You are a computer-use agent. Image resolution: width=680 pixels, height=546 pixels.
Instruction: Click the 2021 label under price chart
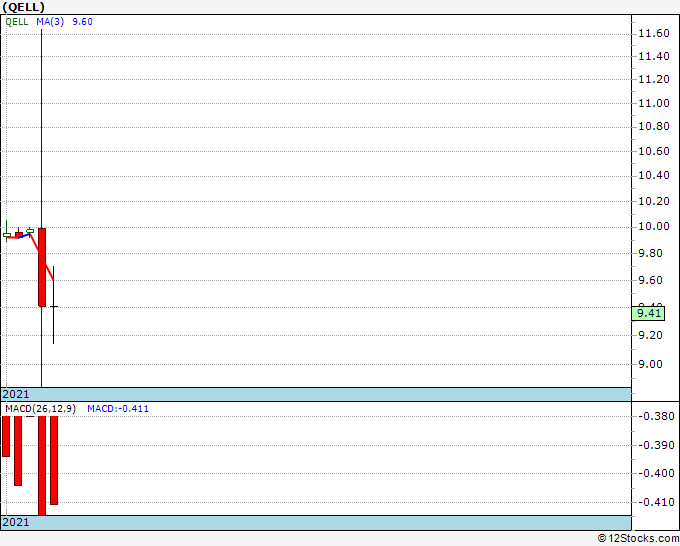coord(16,394)
